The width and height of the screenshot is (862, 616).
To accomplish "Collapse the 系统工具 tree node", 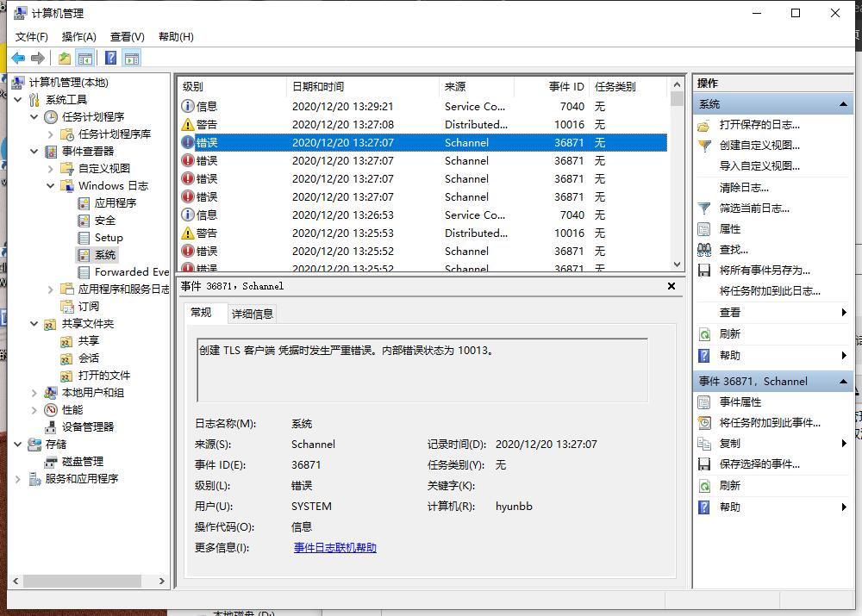I will click(x=18, y=99).
